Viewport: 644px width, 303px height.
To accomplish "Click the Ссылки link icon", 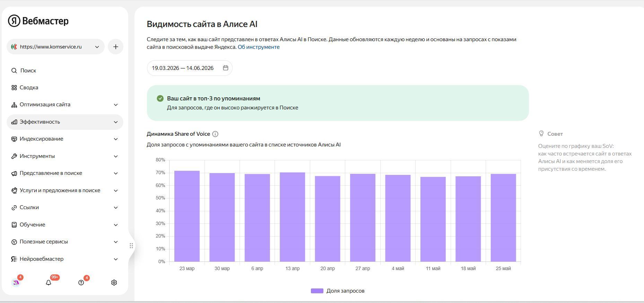I will [14, 207].
